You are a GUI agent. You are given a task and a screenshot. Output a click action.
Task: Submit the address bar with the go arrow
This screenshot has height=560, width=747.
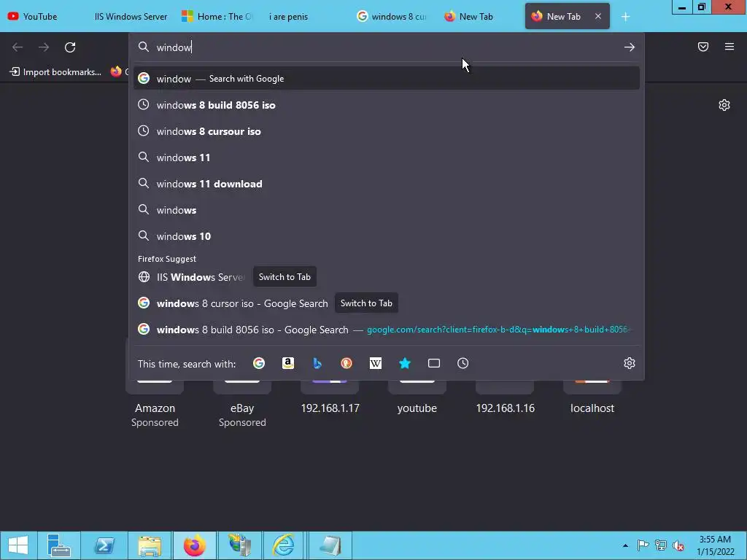pyautogui.click(x=630, y=47)
